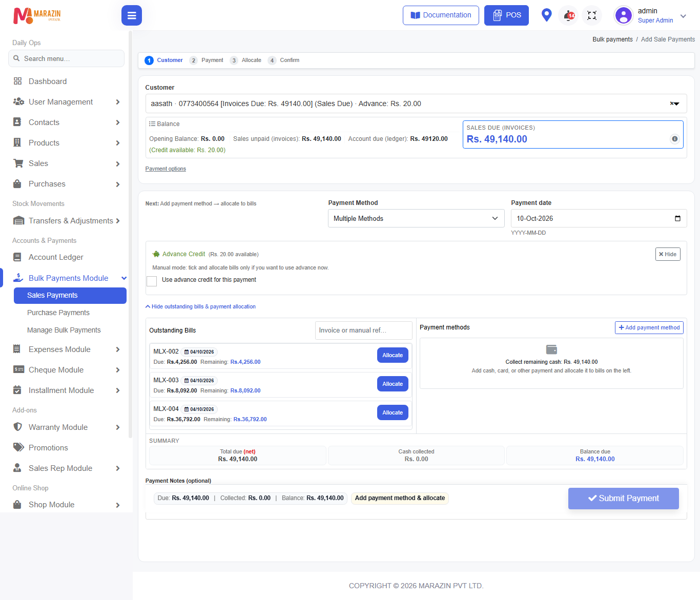Expand the Expenses Module submenu arrow
700x600 pixels.
(118, 349)
